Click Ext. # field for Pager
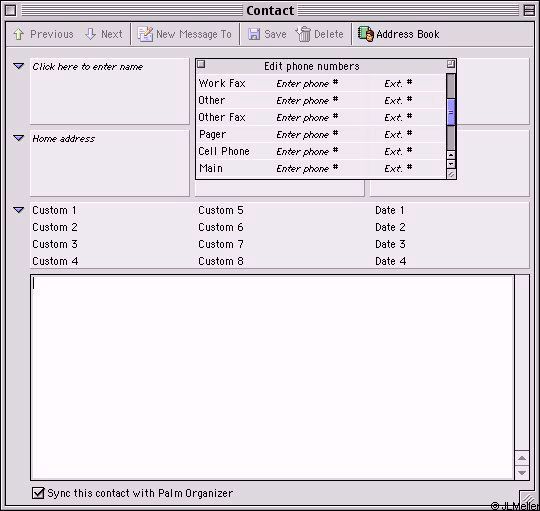Screen dimensions: 540x511 tap(398, 134)
